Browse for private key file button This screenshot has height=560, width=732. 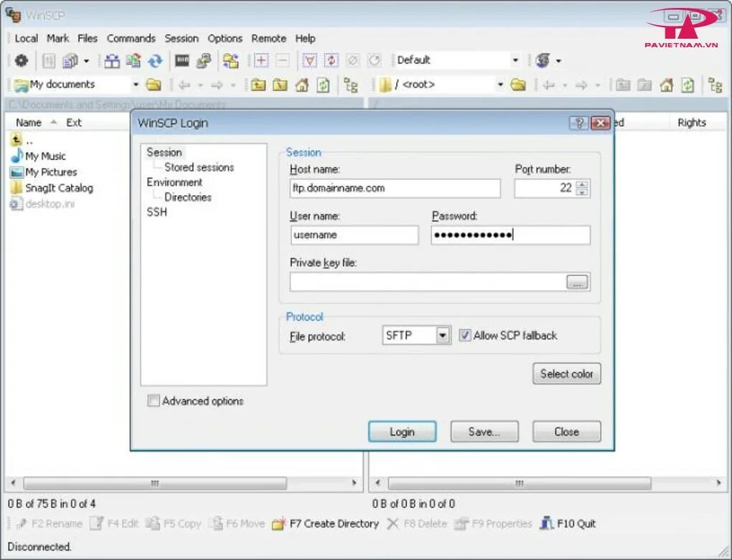[577, 282]
